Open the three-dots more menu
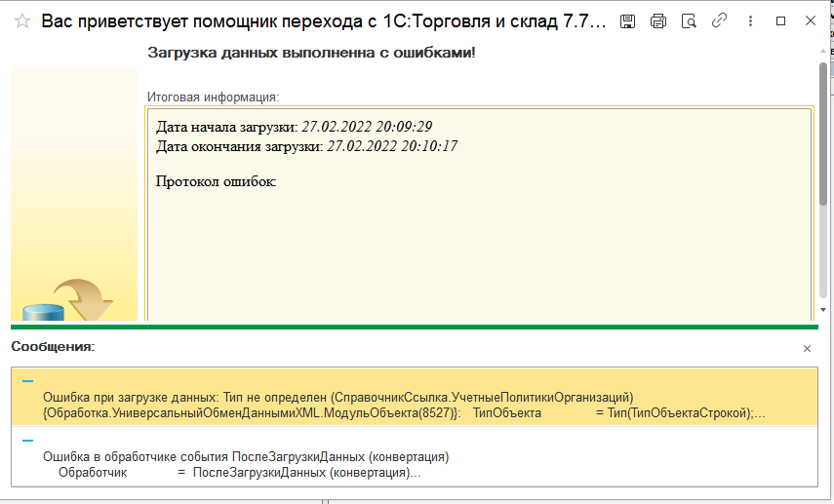The height and width of the screenshot is (504, 834). (750, 20)
